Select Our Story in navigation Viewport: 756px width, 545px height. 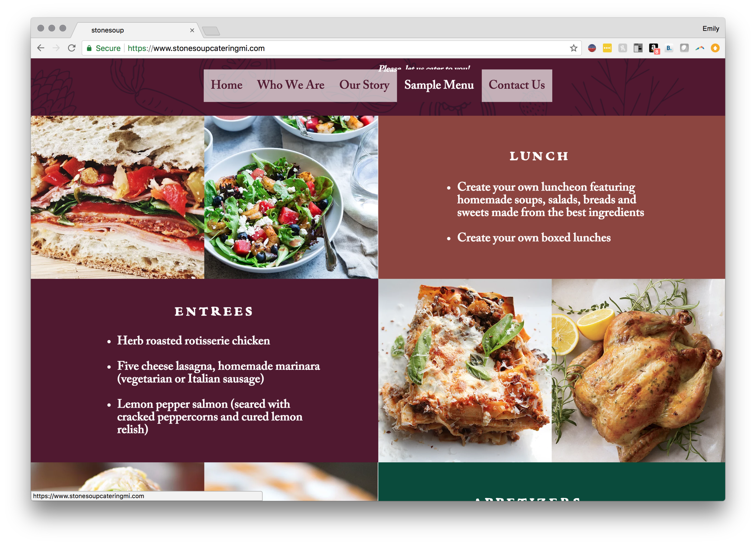pos(364,85)
